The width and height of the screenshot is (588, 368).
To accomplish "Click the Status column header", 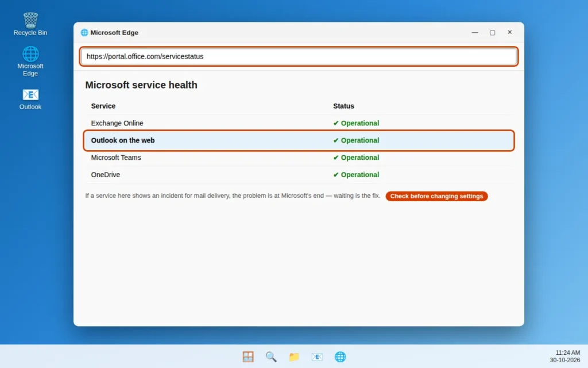I will point(343,106).
